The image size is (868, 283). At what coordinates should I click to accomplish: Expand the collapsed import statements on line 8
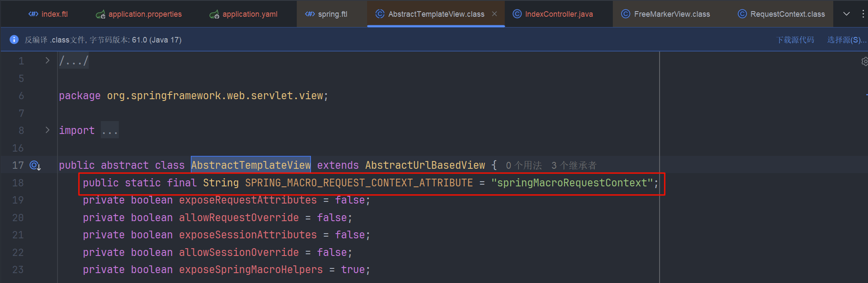[x=47, y=130]
